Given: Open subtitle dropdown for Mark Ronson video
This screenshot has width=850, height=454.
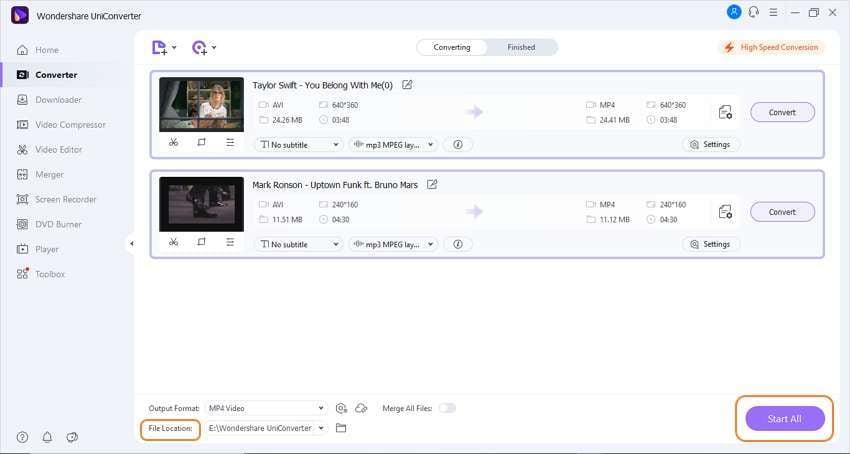Looking at the screenshot, I should tap(299, 245).
